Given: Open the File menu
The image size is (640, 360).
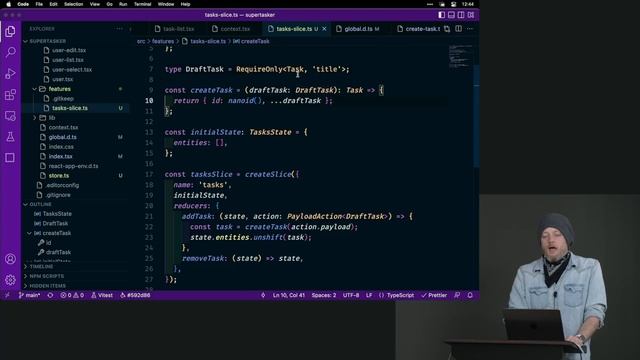Looking at the screenshot, I should [39, 4].
